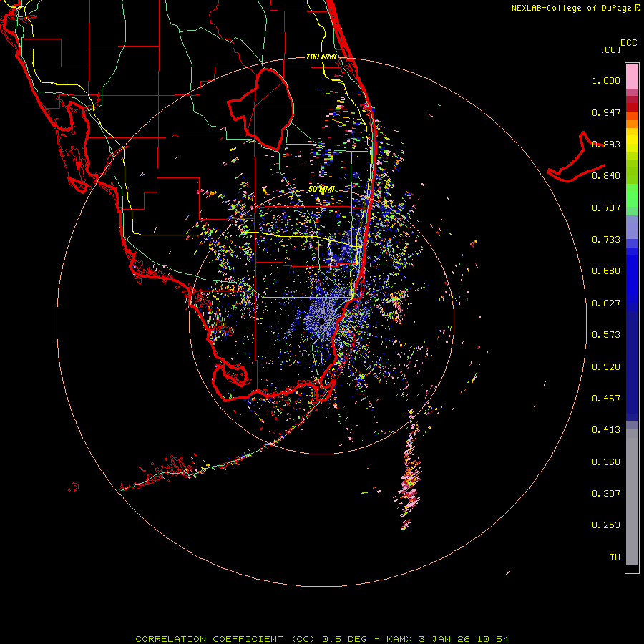Click the 0.627 legend value

[606, 303]
